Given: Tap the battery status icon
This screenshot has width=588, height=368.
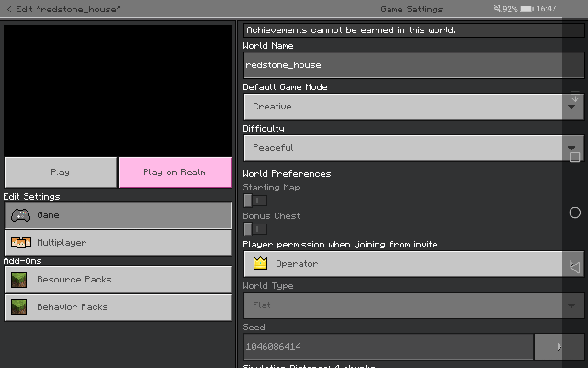Looking at the screenshot, I should (x=526, y=9).
